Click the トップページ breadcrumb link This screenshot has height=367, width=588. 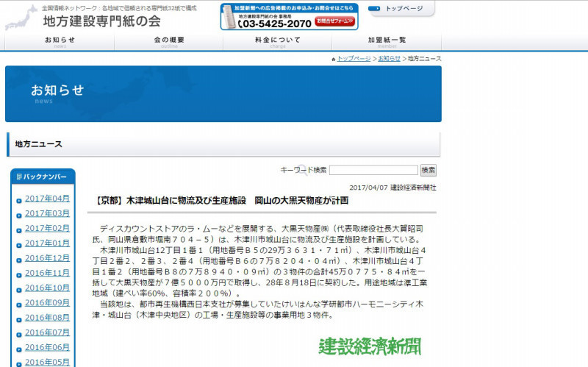pyautogui.click(x=354, y=59)
